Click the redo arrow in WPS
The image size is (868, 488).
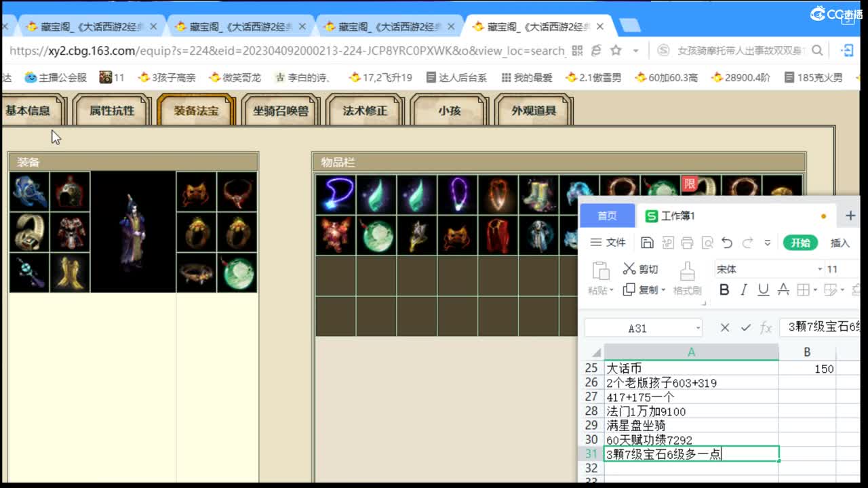point(747,243)
